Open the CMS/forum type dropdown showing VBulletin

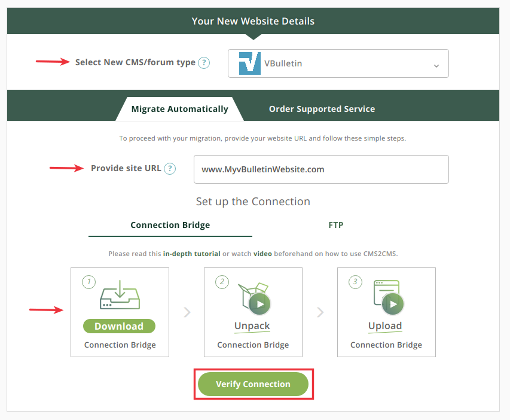338,63
